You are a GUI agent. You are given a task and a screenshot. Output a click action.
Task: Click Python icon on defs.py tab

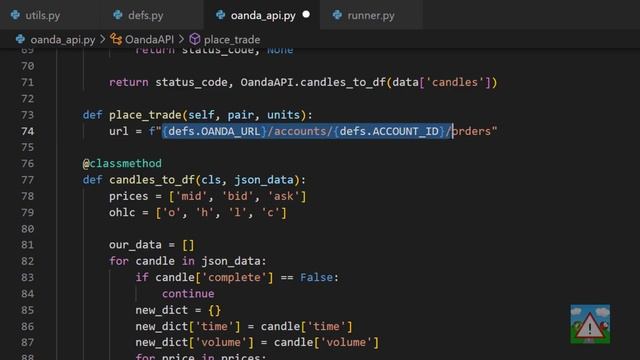click(x=118, y=15)
